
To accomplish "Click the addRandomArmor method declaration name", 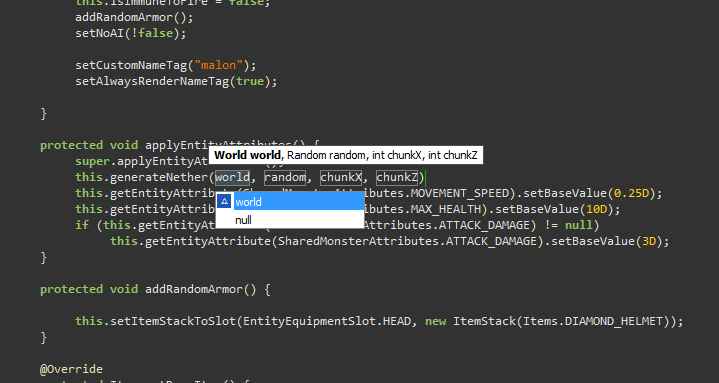I will 194,289.
